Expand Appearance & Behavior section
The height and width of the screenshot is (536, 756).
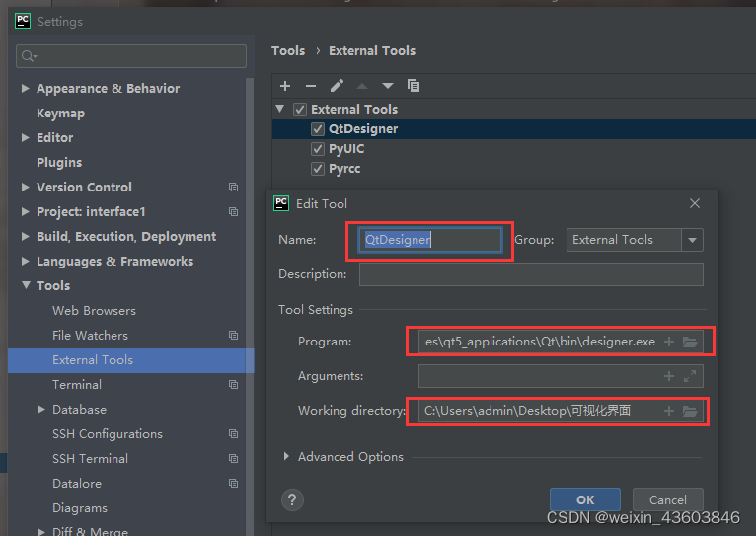pyautogui.click(x=26, y=88)
